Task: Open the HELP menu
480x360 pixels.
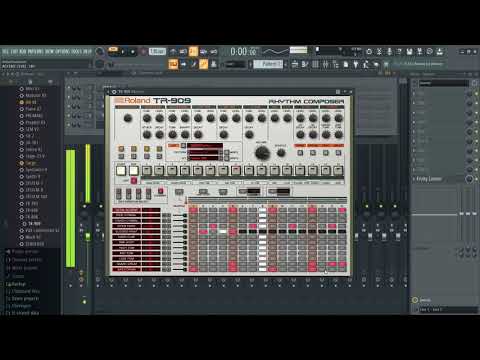Action: pyautogui.click(x=87, y=52)
